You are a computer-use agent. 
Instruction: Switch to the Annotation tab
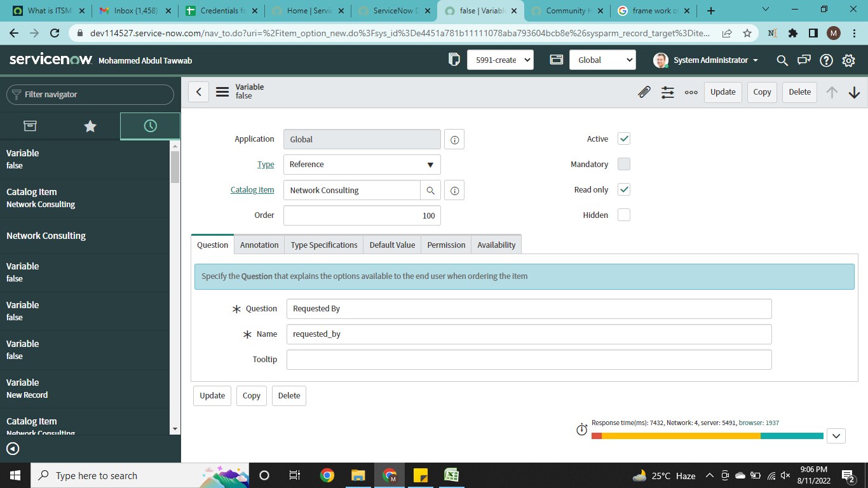259,245
